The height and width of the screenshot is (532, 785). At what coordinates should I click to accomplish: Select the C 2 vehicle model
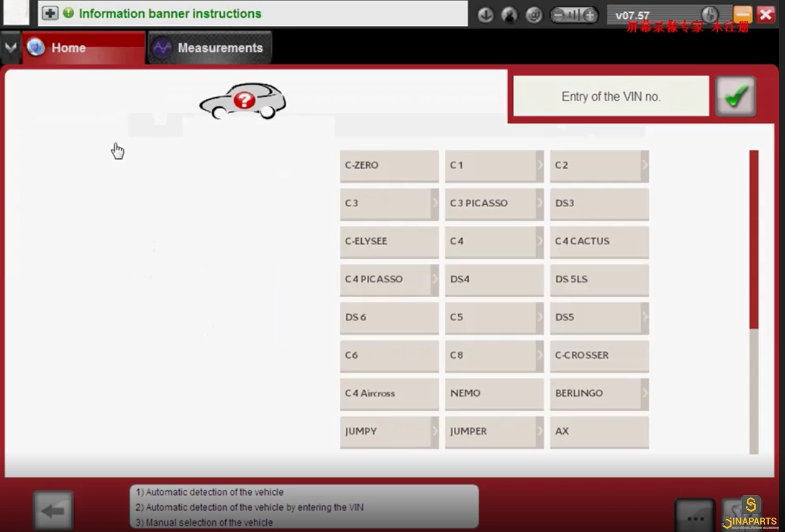[599, 165]
